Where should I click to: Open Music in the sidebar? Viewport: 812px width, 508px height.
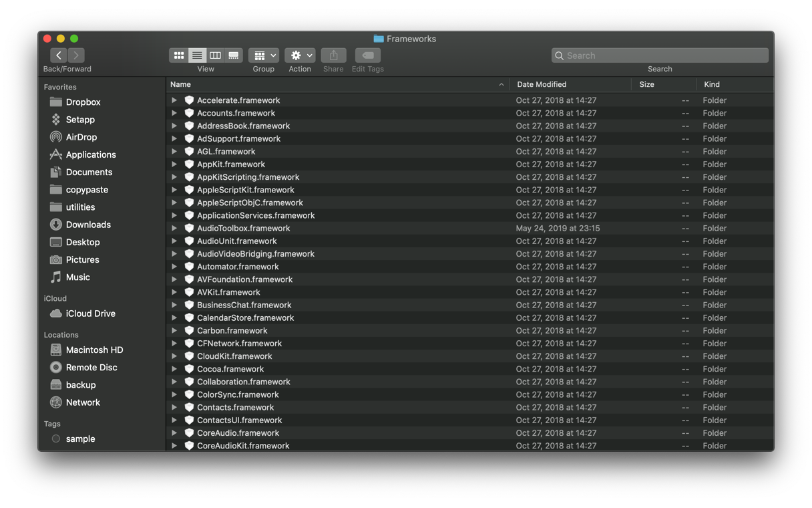click(x=77, y=277)
